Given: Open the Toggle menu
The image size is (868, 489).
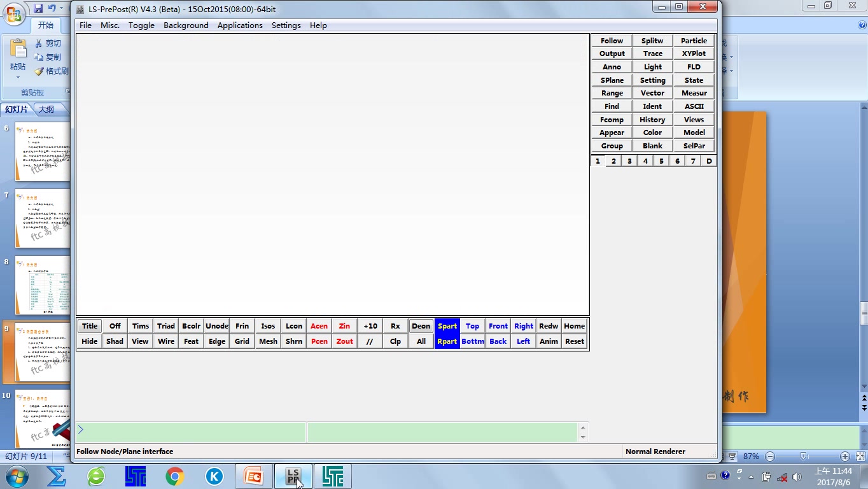Looking at the screenshot, I should coord(141,25).
